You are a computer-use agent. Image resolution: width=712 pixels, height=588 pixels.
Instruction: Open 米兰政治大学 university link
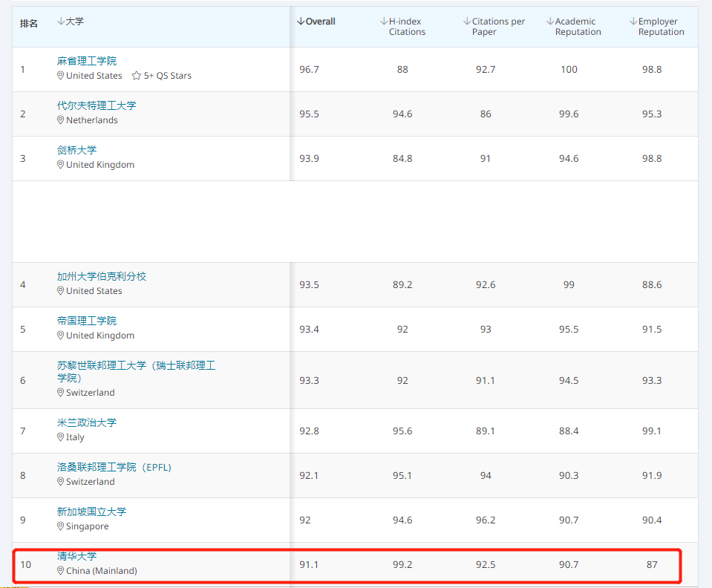pos(87,422)
